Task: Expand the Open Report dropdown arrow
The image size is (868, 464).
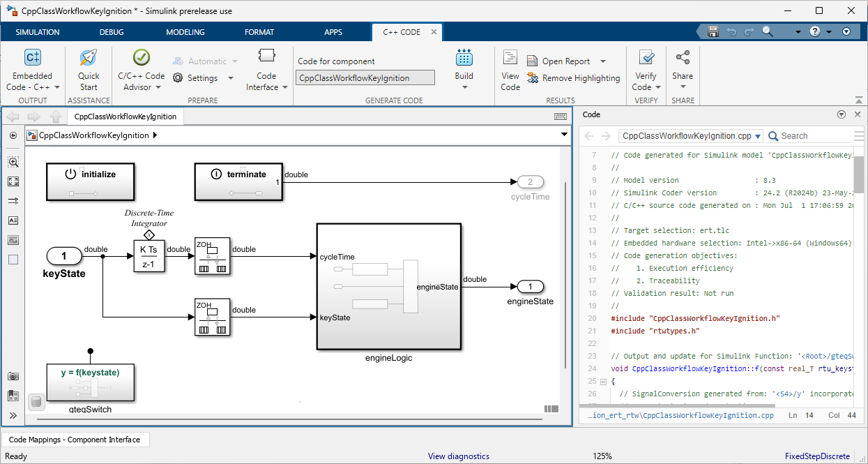Action: 603,61
